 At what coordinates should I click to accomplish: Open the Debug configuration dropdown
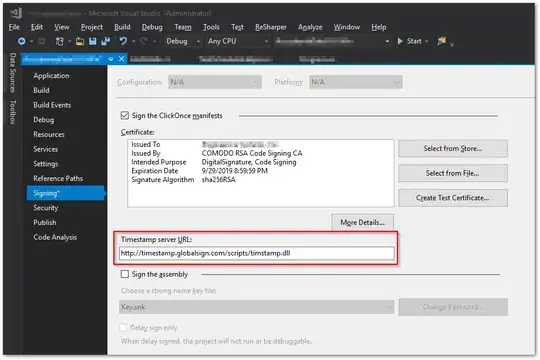click(x=183, y=41)
